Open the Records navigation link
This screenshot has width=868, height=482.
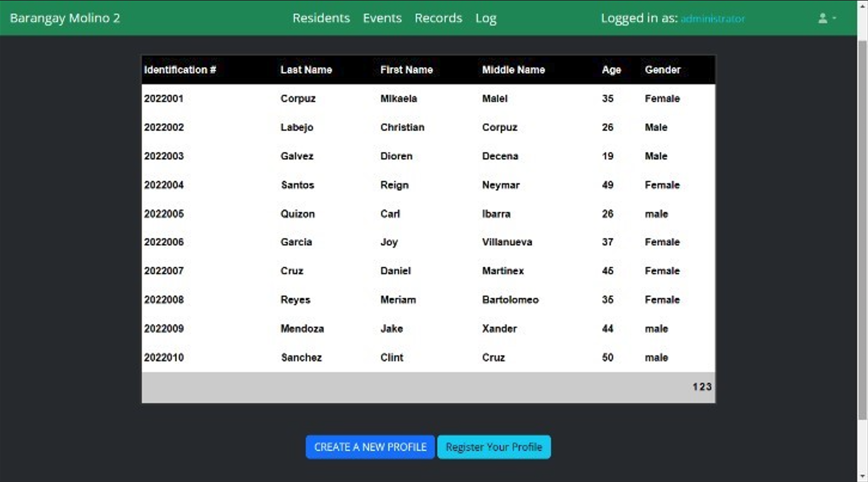438,18
